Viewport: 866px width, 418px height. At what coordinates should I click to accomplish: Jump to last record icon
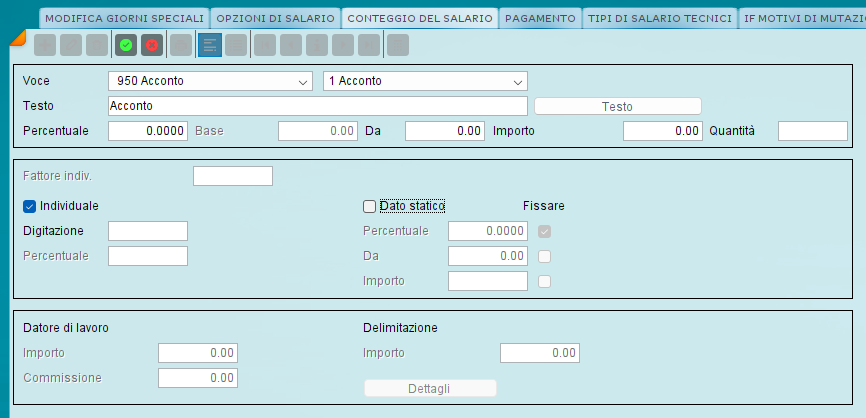coord(369,45)
